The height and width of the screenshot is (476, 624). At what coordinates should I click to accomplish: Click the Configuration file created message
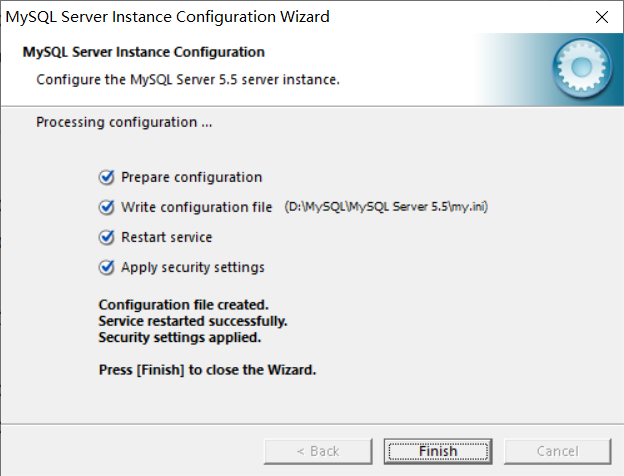[183, 305]
